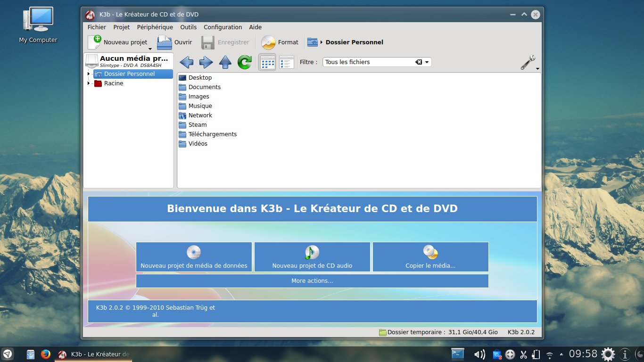Open the Périphérique menu
644x362 pixels.
click(155, 27)
